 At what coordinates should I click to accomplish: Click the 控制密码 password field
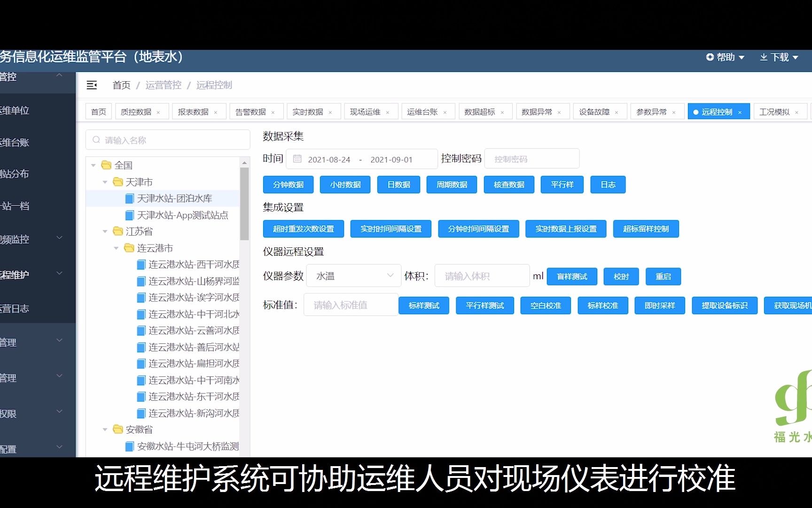pyautogui.click(x=531, y=159)
